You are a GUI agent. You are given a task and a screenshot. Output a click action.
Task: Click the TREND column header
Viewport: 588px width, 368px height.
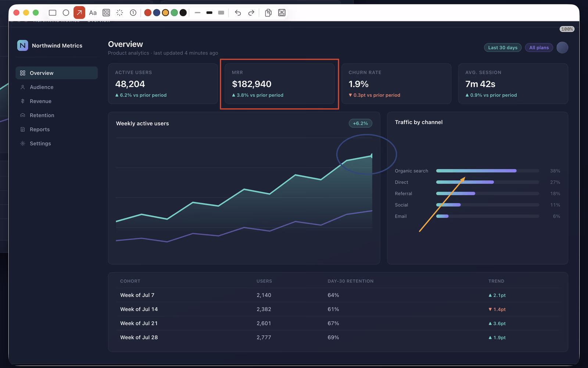[496, 281]
